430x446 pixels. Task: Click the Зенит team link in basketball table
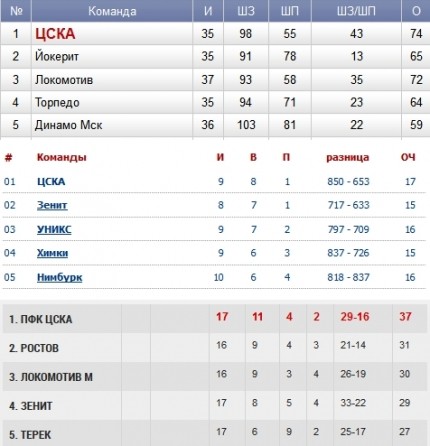[x=52, y=205]
